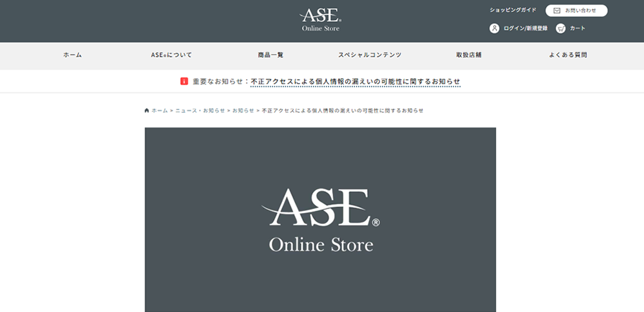Click the user account icon
The height and width of the screenshot is (312, 644).
coord(494,28)
